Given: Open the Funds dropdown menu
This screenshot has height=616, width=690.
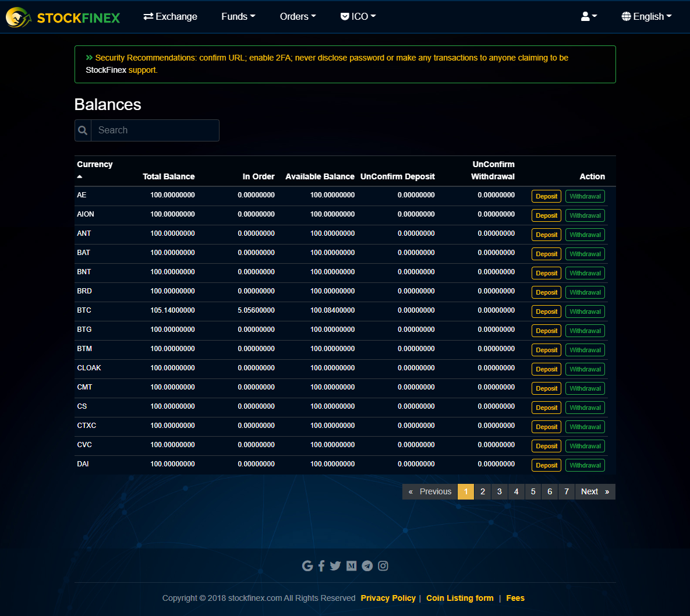Looking at the screenshot, I should pyautogui.click(x=238, y=16).
